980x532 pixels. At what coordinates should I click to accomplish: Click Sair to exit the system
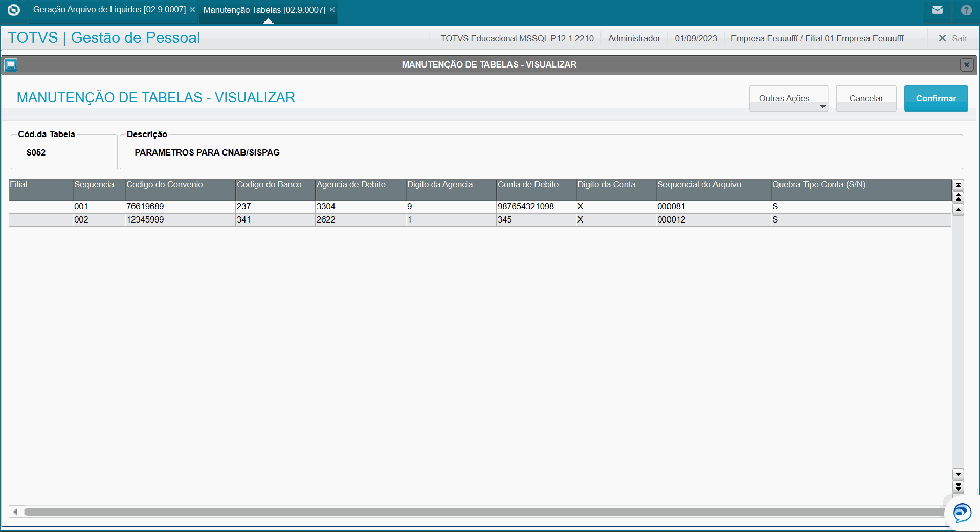tap(953, 38)
